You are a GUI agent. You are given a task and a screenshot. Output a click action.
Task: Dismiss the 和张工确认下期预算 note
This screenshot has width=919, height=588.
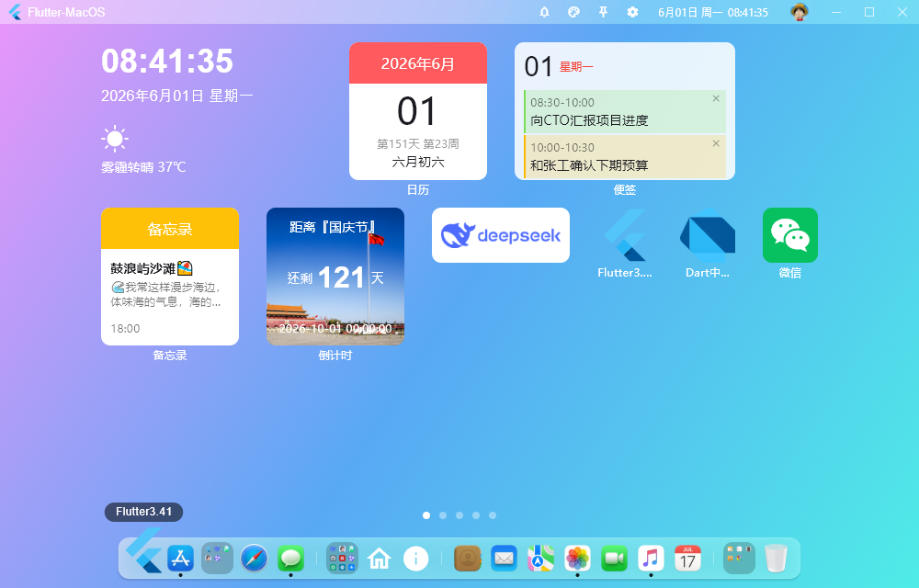(x=716, y=143)
